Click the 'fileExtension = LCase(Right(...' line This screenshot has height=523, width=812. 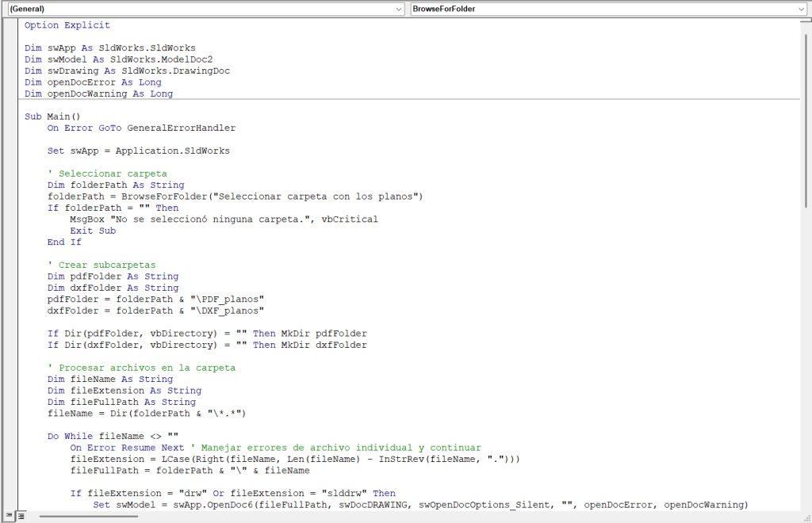[x=295, y=459]
